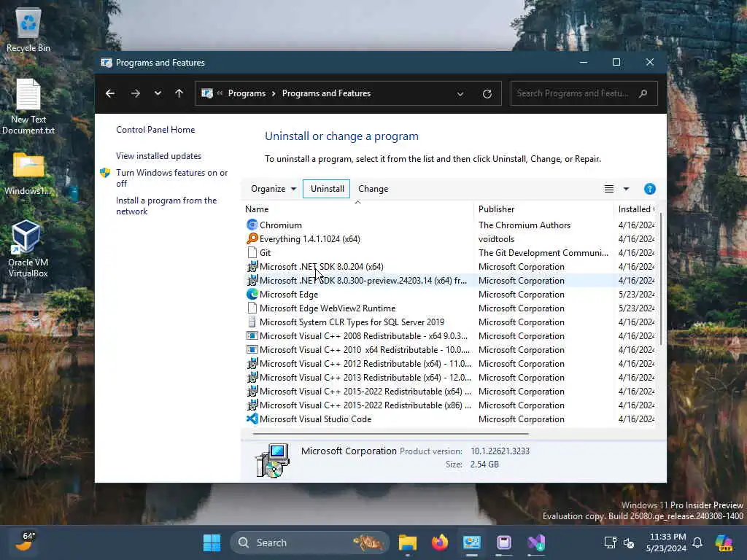This screenshot has width=747, height=560.
Task: Open Turn Windows features on or off
Action: tap(171, 178)
